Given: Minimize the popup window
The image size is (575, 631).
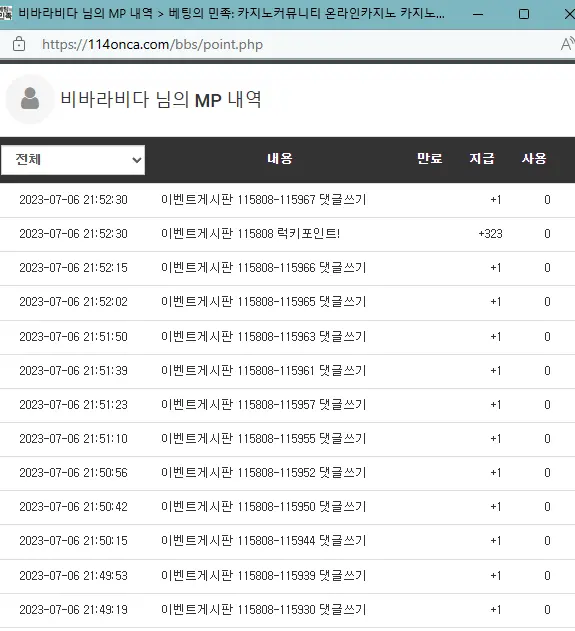Looking at the screenshot, I should click(x=478, y=14).
